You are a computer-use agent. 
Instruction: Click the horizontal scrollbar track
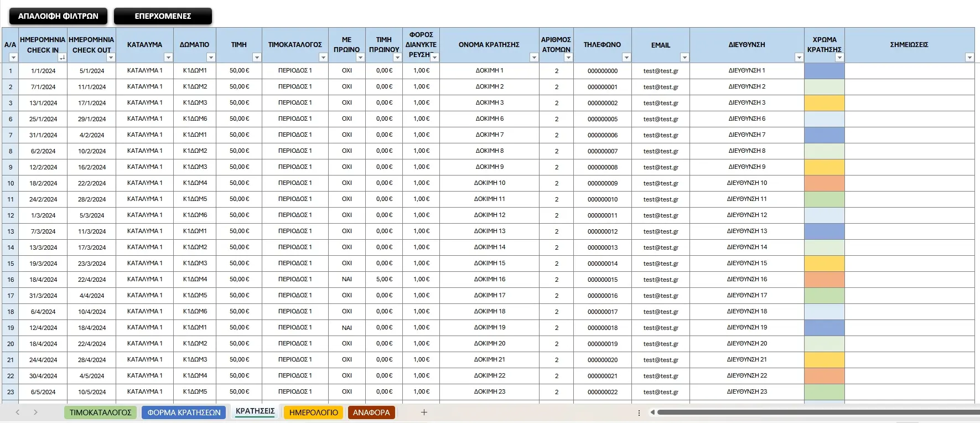(x=818, y=412)
